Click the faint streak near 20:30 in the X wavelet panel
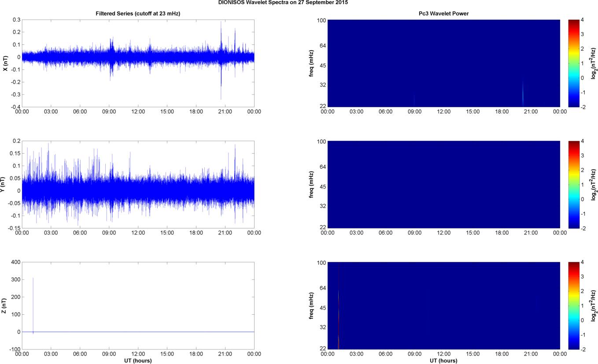This screenshot has width=598, height=364. [523, 93]
